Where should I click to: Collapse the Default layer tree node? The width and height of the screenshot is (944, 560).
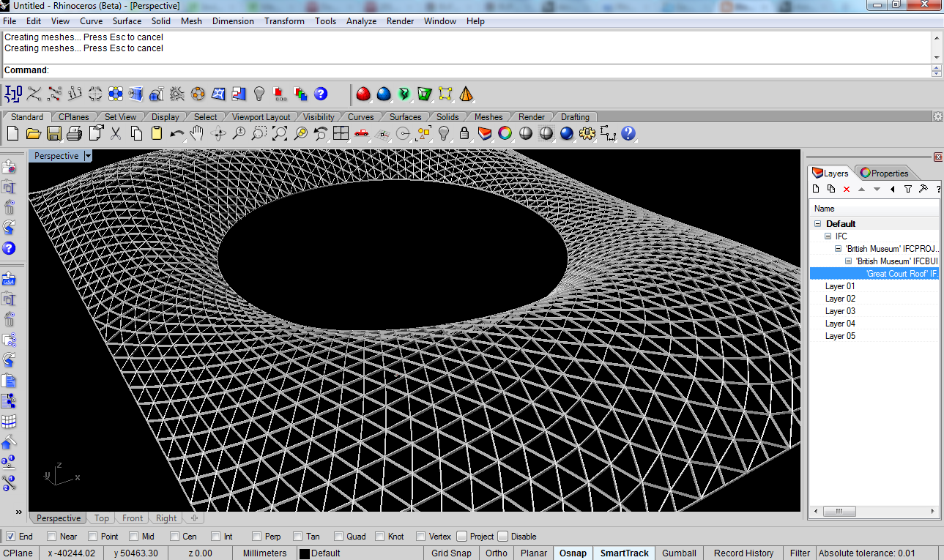(818, 224)
